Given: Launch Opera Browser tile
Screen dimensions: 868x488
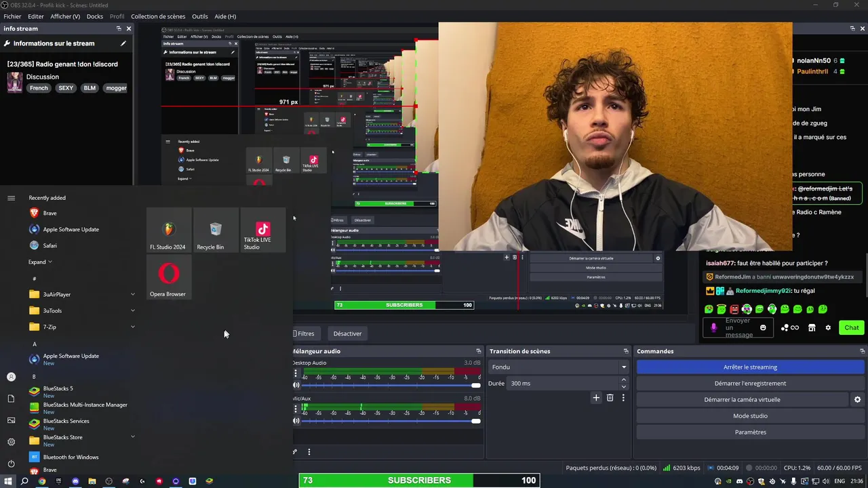Looking at the screenshot, I should 167,278.
